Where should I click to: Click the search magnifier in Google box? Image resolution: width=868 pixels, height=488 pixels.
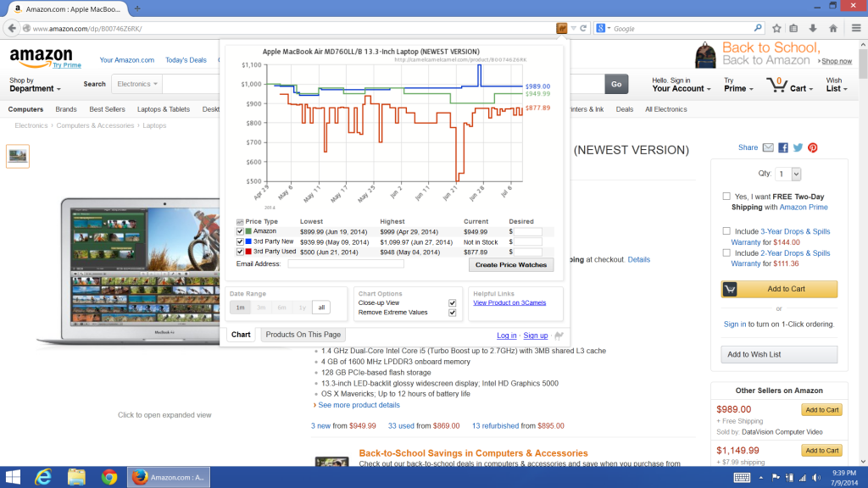(758, 28)
